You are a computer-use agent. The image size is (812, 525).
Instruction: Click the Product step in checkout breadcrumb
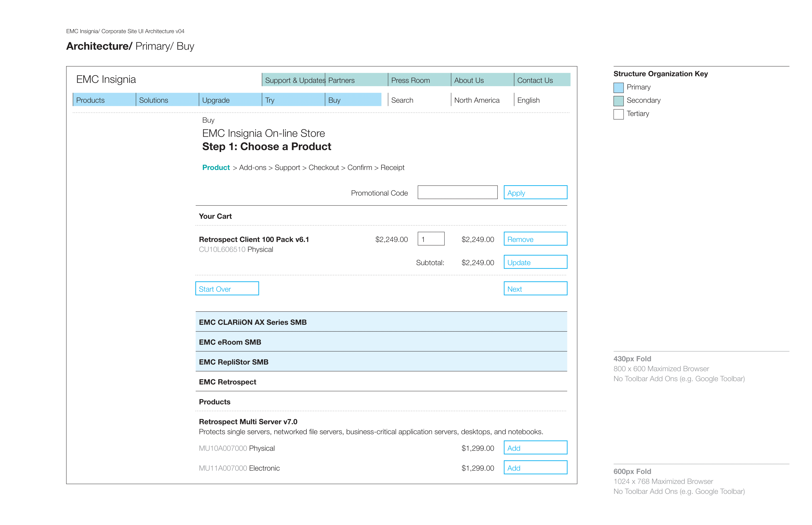coord(216,167)
